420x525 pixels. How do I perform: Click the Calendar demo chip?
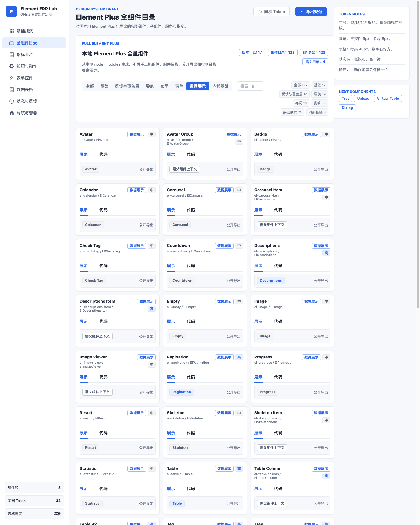click(93, 225)
